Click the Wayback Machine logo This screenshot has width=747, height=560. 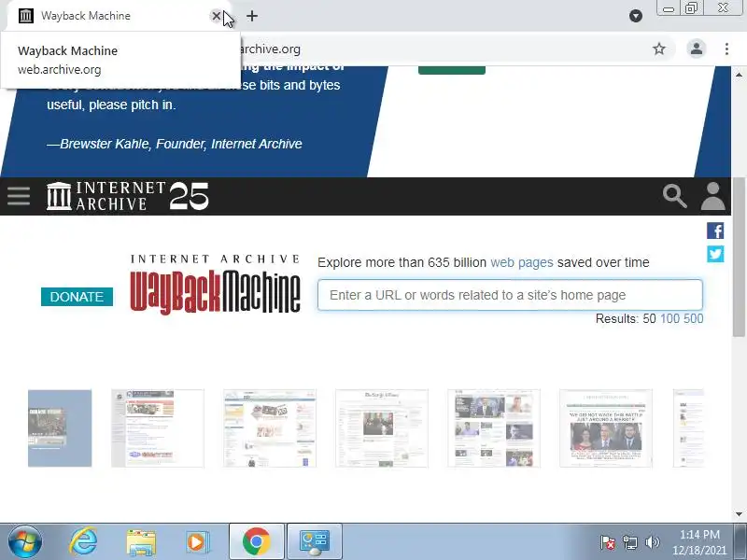pos(216,286)
